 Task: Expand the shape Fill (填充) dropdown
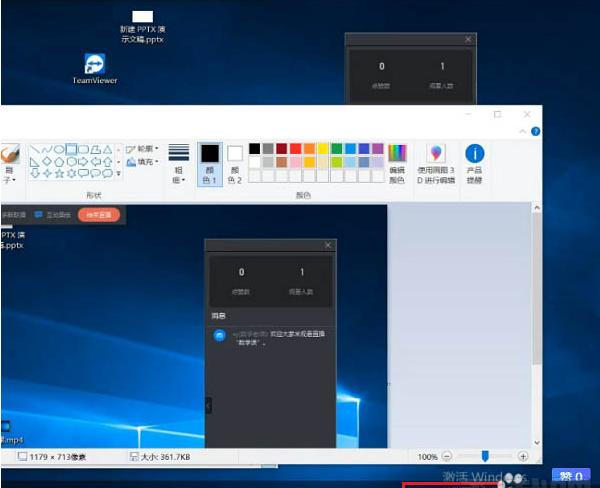click(142, 161)
